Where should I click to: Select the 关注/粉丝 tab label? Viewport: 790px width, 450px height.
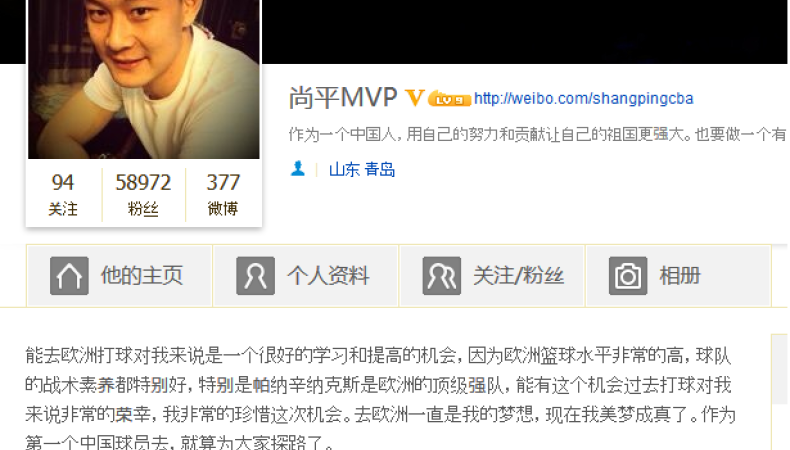518,276
